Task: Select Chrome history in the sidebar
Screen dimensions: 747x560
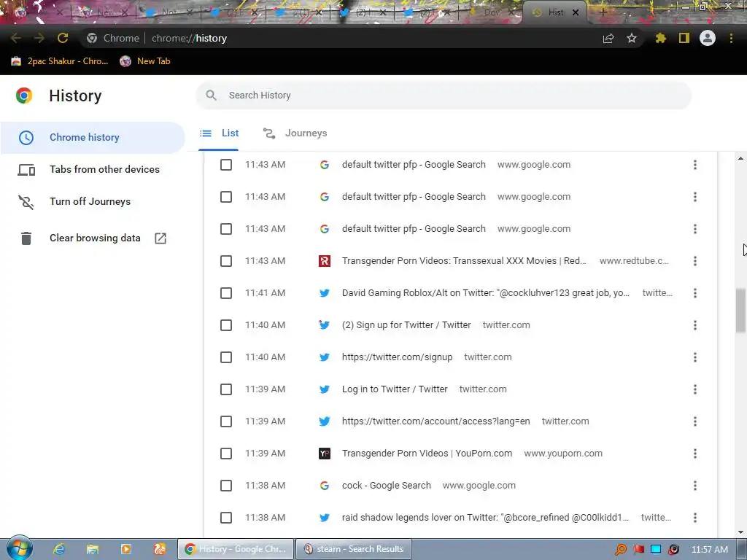Action: (x=93, y=138)
